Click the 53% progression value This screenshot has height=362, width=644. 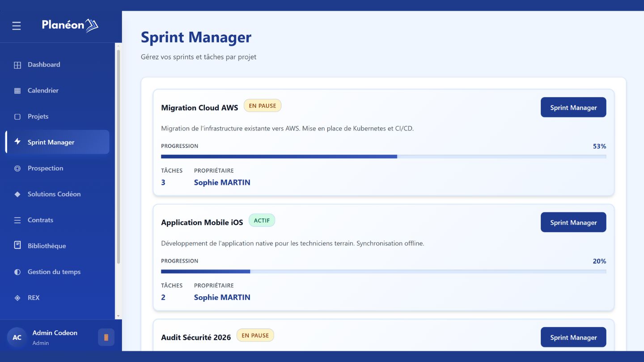click(599, 146)
